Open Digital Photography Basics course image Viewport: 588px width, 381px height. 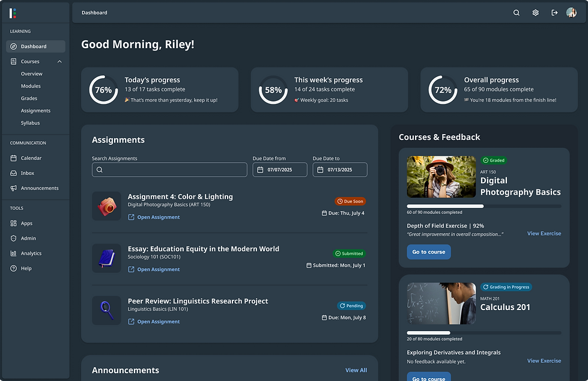pyautogui.click(x=441, y=177)
